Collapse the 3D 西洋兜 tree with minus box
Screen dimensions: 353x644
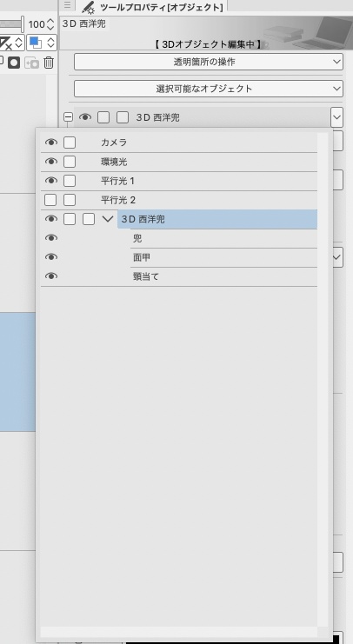click(x=68, y=117)
